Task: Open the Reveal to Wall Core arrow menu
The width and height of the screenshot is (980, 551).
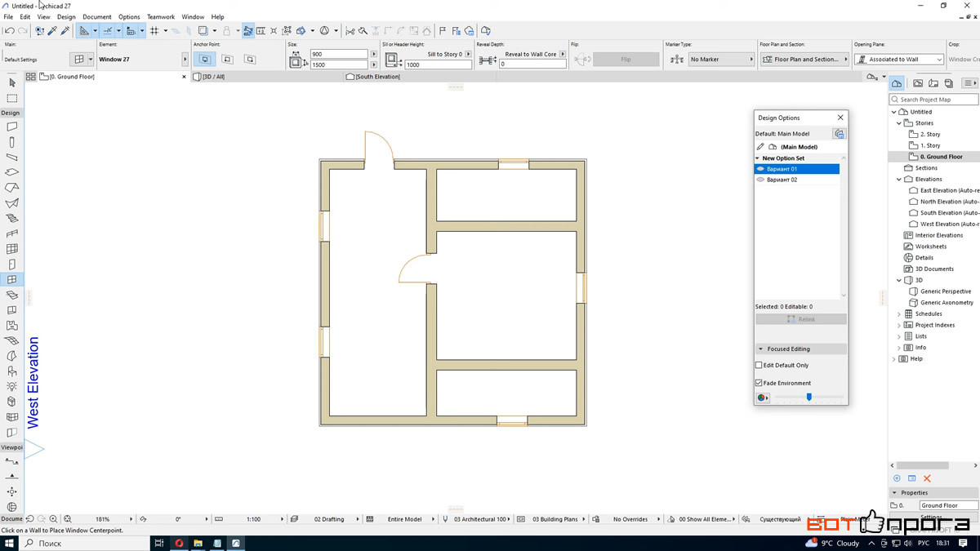Action: [x=563, y=55]
